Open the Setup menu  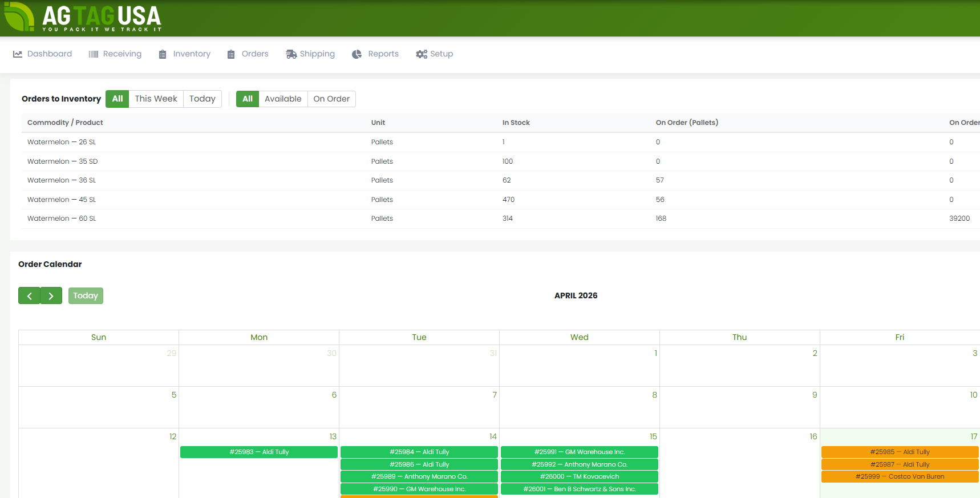click(x=435, y=54)
